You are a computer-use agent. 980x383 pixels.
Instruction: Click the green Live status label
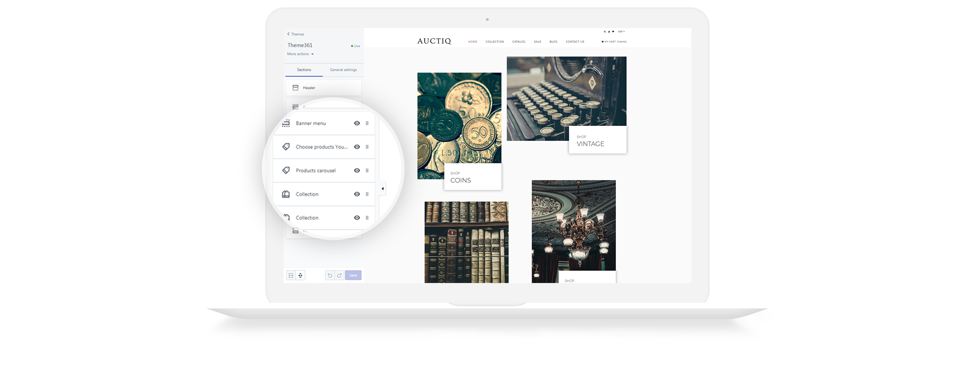pyautogui.click(x=356, y=46)
